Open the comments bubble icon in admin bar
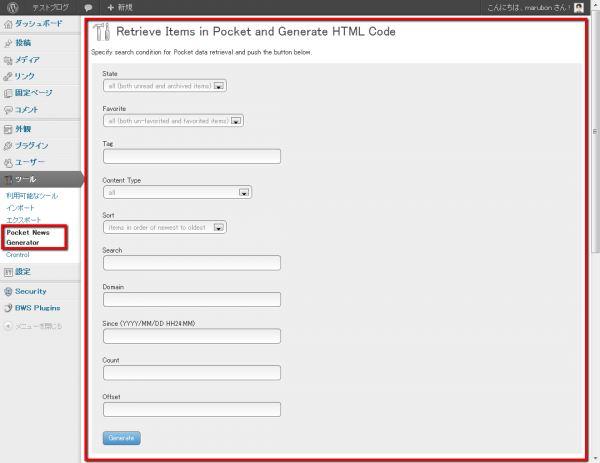Screen dimensions: 600x463 (x=88, y=8)
